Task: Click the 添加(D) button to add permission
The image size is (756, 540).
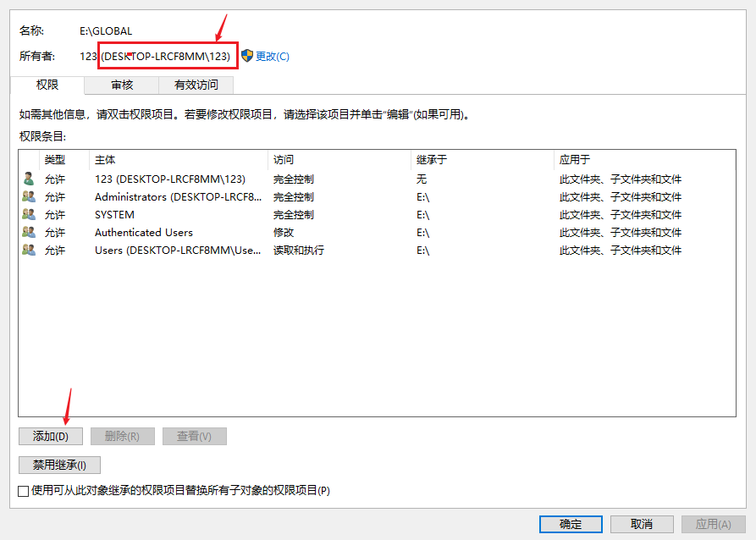Action: tap(50, 436)
